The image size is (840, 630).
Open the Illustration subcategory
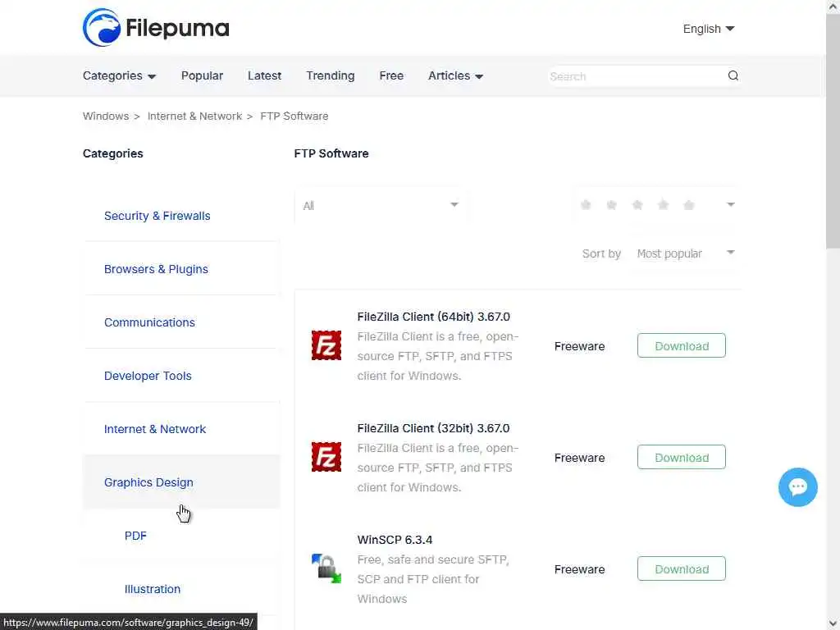coord(152,589)
